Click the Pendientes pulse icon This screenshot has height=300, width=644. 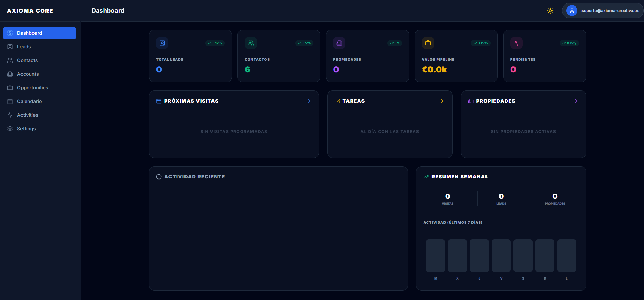(x=517, y=43)
